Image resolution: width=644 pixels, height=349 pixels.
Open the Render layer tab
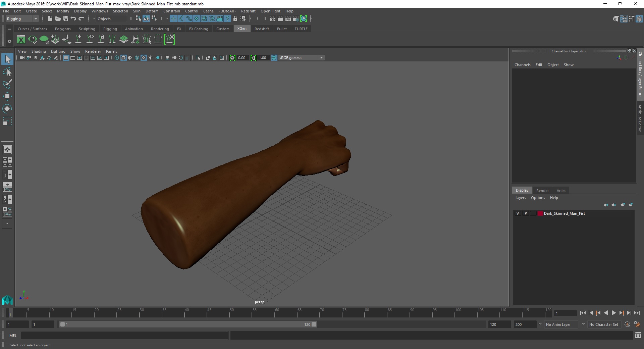coord(542,191)
